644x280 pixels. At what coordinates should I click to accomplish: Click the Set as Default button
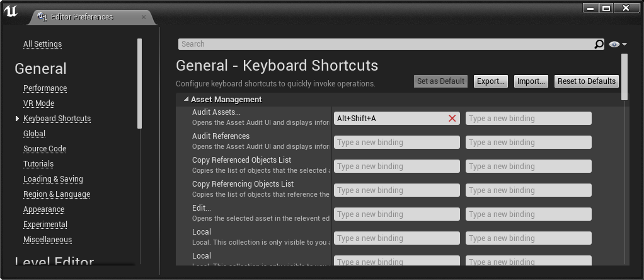coord(441,81)
